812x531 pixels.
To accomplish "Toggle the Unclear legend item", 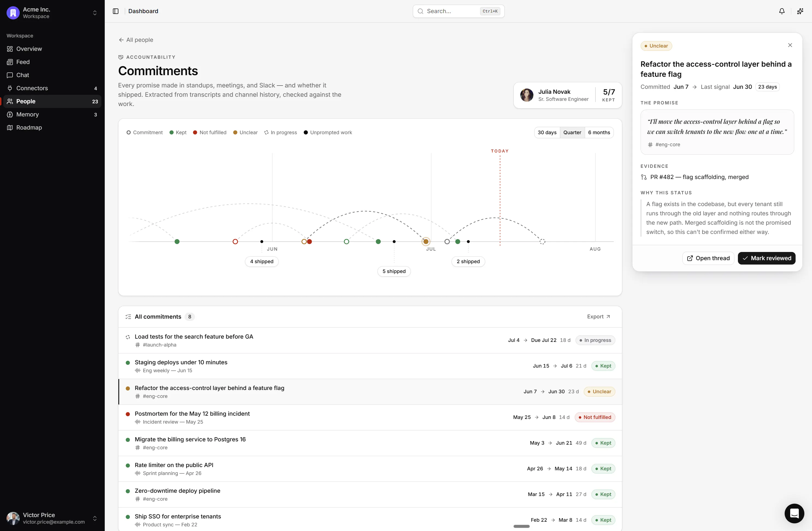I will click(x=245, y=133).
